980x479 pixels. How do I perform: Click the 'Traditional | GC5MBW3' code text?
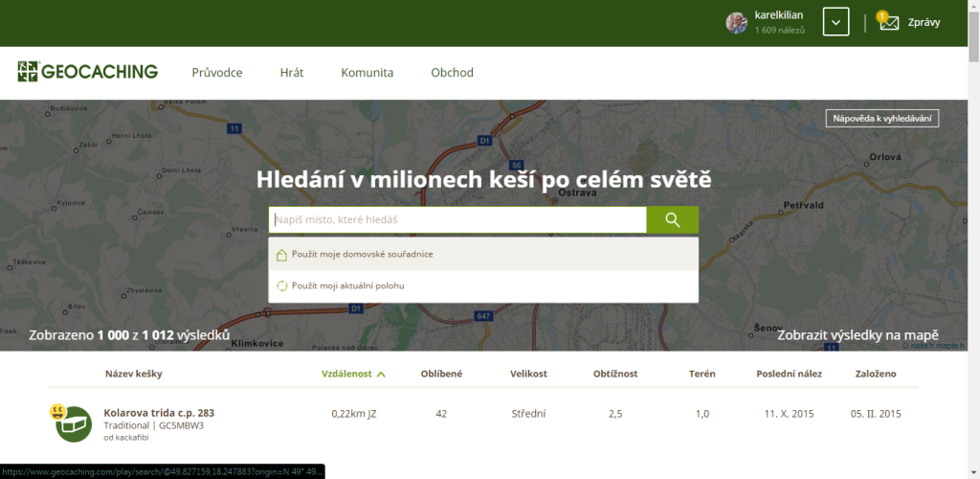[154, 426]
